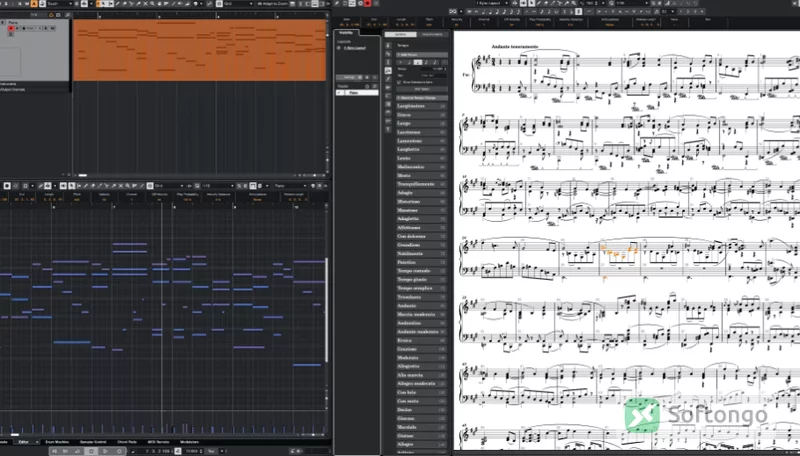Open the Touch automation mode dropdown
The width and height of the screenshot is (800, 456).
pos(59,4)
